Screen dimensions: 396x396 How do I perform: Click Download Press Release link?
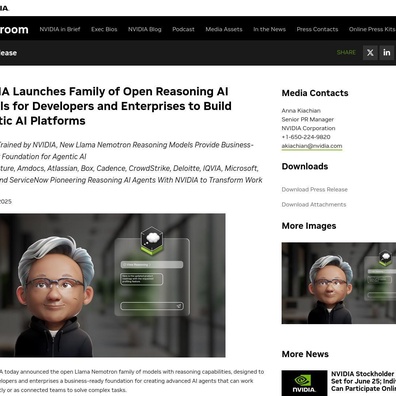click(x=315, y=189)
